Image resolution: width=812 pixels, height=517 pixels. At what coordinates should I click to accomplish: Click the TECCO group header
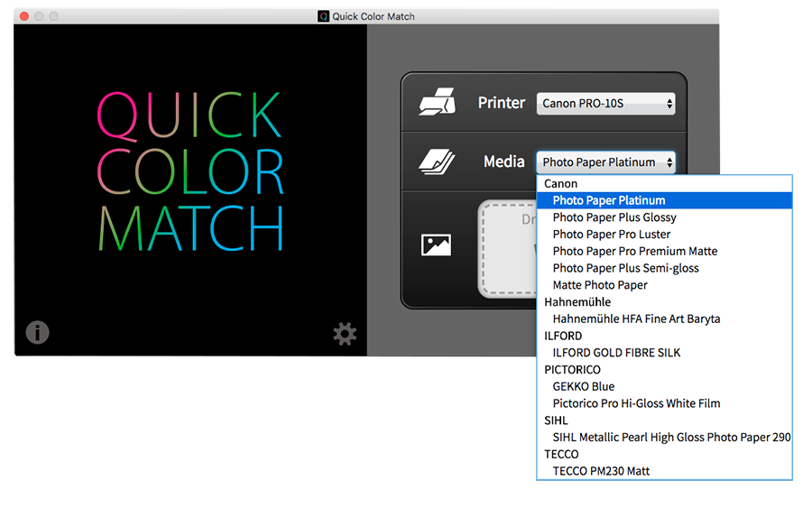pyautogui.click(x=664, y=454)
